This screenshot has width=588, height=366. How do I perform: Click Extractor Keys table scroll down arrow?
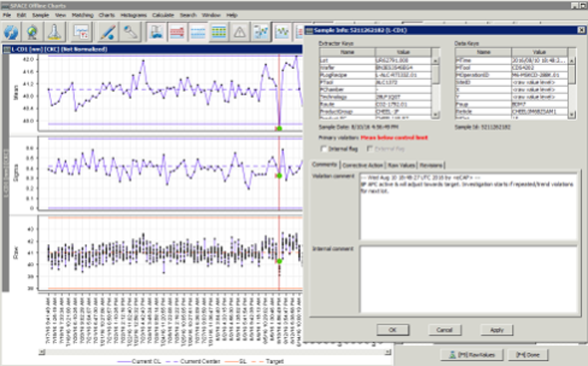(x=436, y=115)
